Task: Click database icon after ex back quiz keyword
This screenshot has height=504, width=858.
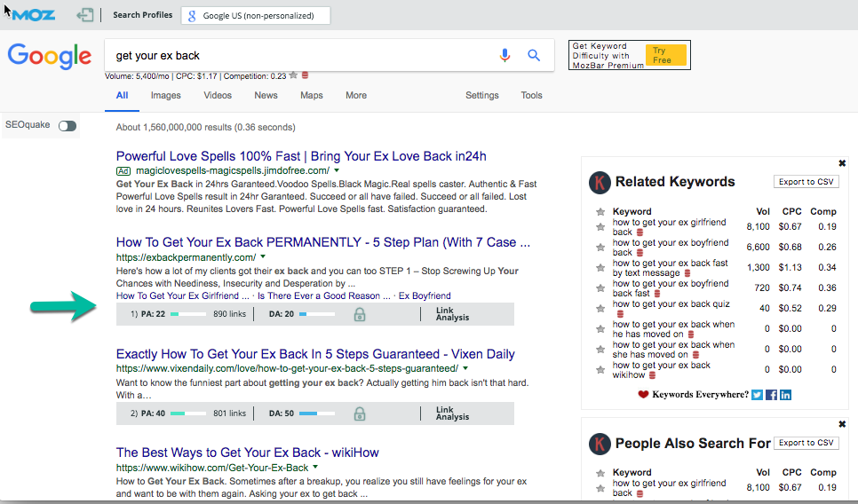Action: [620, 314]
